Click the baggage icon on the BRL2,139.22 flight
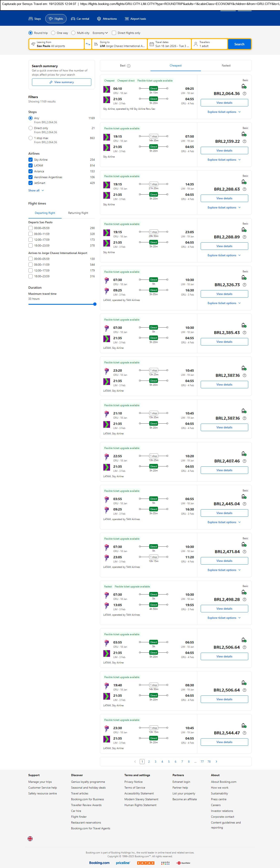Image resolution: width=280 pixels, height=868 pixels. pos(244,134)
